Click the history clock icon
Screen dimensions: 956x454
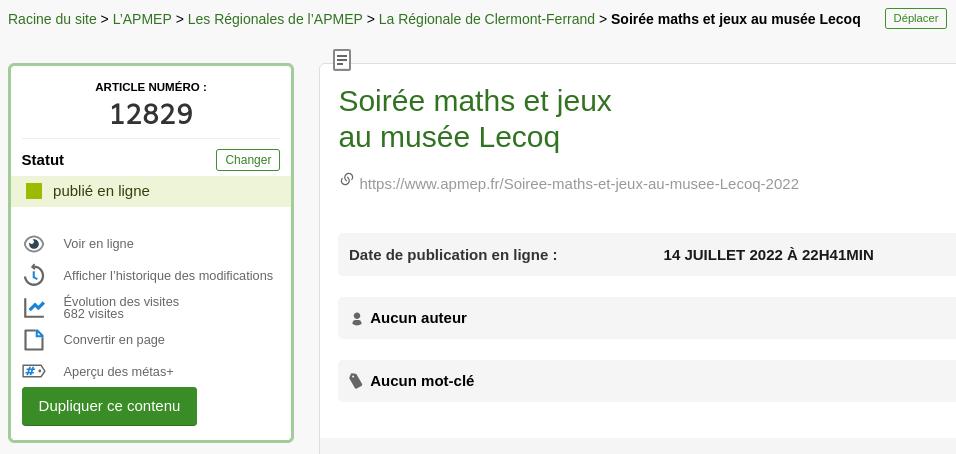point(34,275)
